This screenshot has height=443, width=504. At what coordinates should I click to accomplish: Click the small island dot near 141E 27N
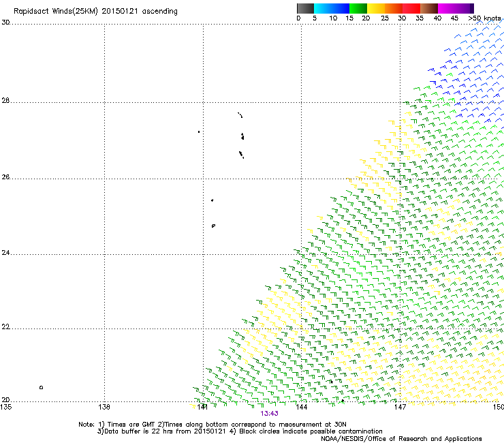click(199, 132)
